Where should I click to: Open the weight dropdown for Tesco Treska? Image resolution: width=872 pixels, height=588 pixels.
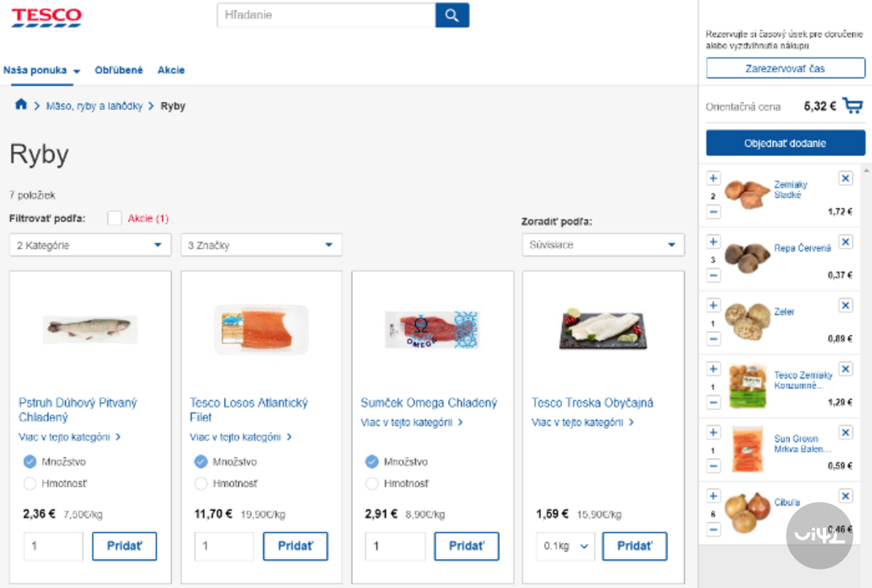coord(565,546)
